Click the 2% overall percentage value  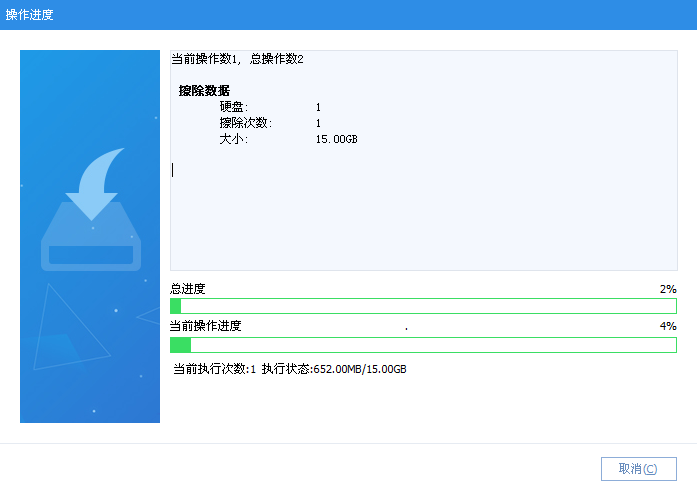click(668, 289)
